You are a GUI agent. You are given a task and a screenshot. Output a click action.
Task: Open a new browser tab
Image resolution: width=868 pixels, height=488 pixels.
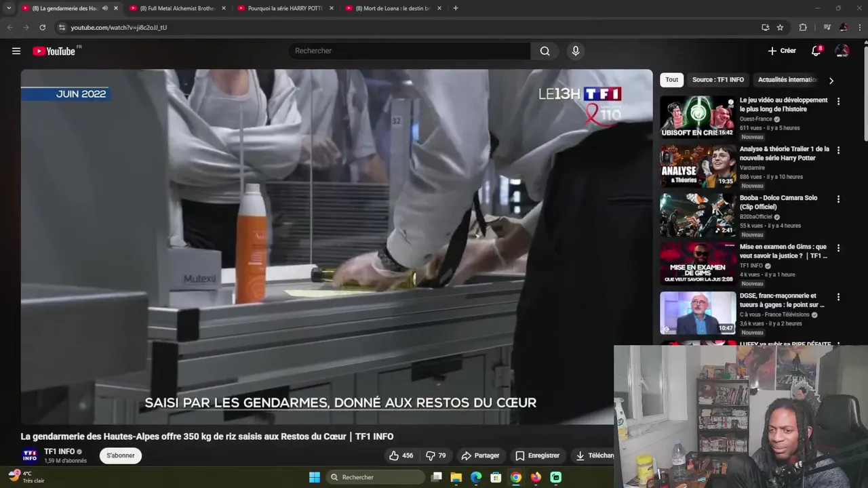tap(456, 8)
